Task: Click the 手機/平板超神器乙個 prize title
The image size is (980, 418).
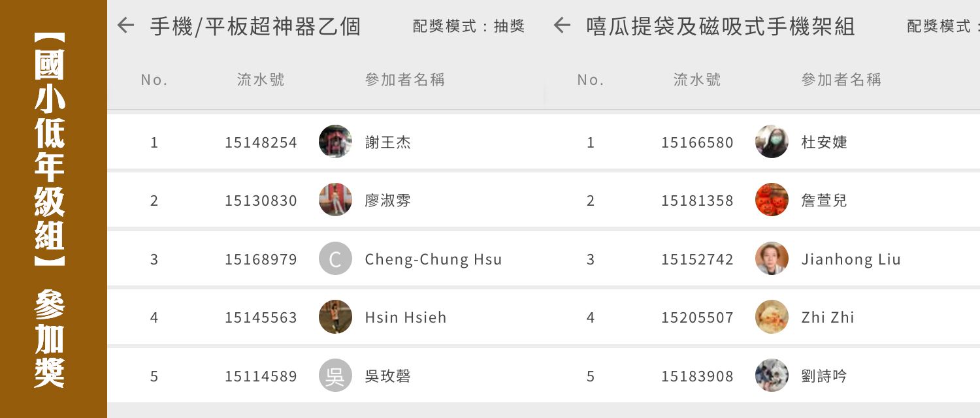Action: pos(255,26)
